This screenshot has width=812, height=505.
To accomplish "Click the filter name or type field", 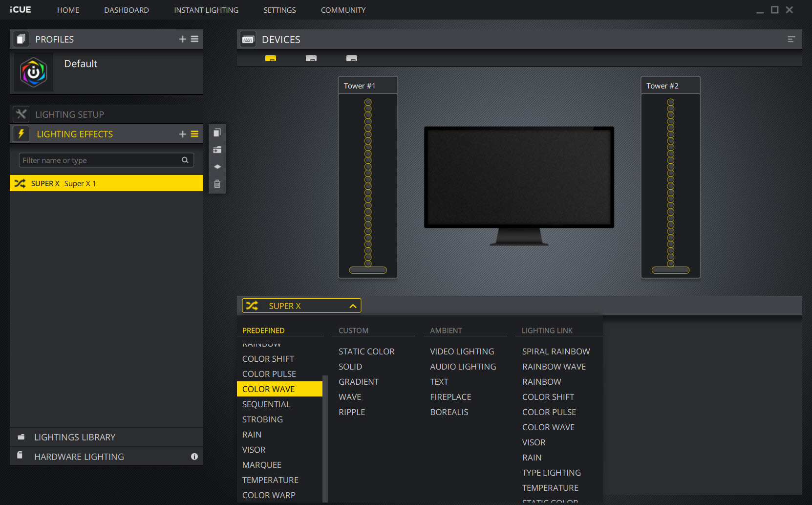I will pos(107,160).
